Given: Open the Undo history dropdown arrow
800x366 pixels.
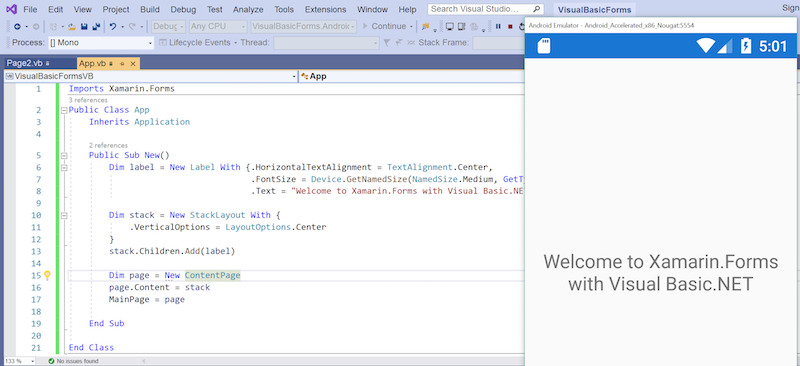Looking at the screenshot, I should (x=122, y=27).
